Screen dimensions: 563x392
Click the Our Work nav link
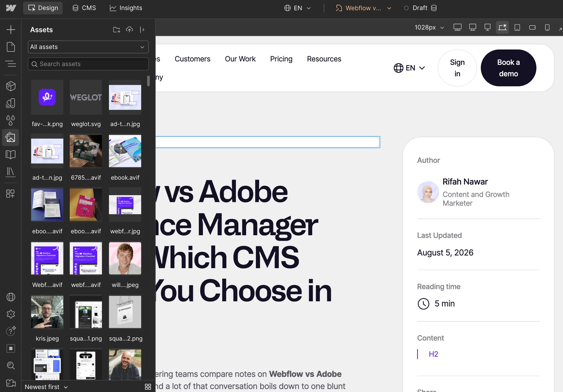[x=240, y=59]
